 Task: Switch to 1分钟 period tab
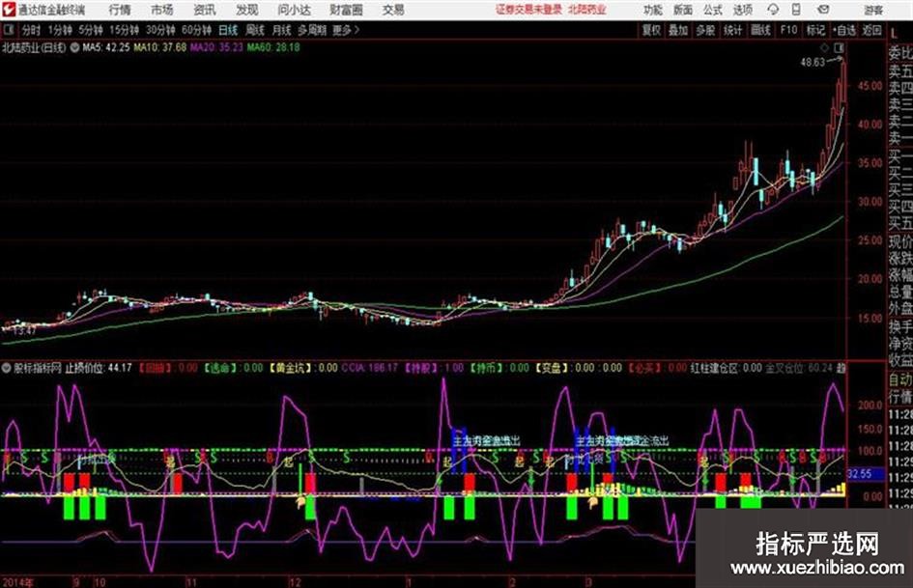point(60,30)
